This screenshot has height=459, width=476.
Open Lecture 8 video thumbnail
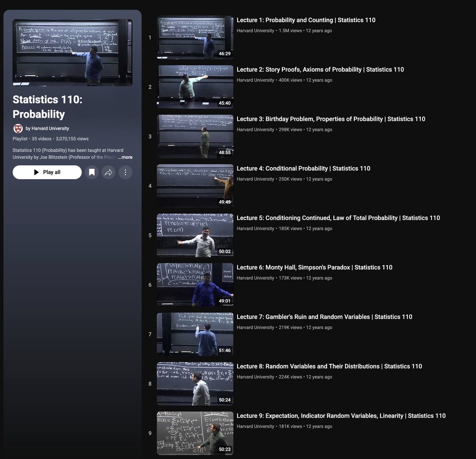195,384
